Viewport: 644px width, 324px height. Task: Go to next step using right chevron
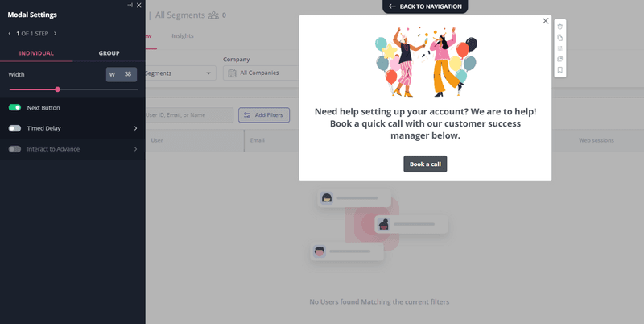(x=55, y=34)
